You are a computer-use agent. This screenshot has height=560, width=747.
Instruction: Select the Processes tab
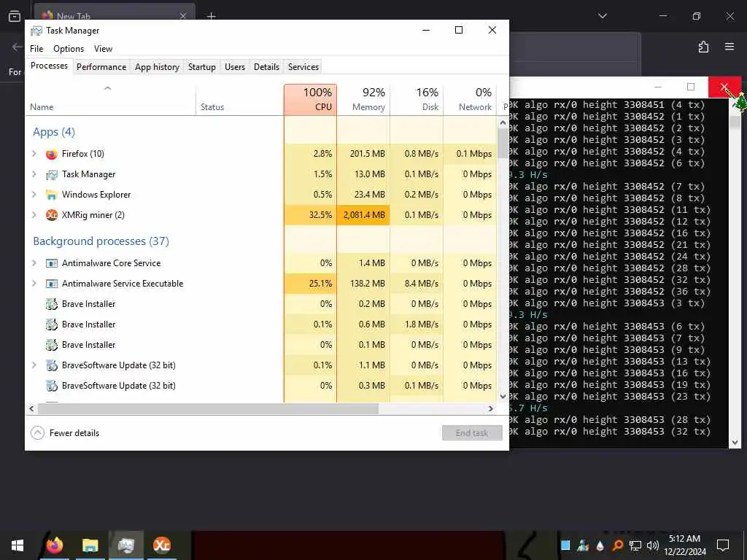(49, 66)
